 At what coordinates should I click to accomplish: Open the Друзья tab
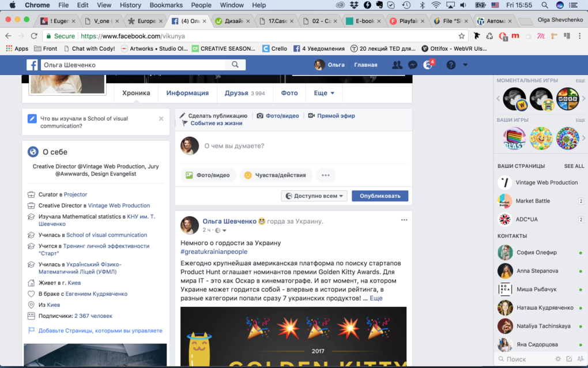pos(244,93)
